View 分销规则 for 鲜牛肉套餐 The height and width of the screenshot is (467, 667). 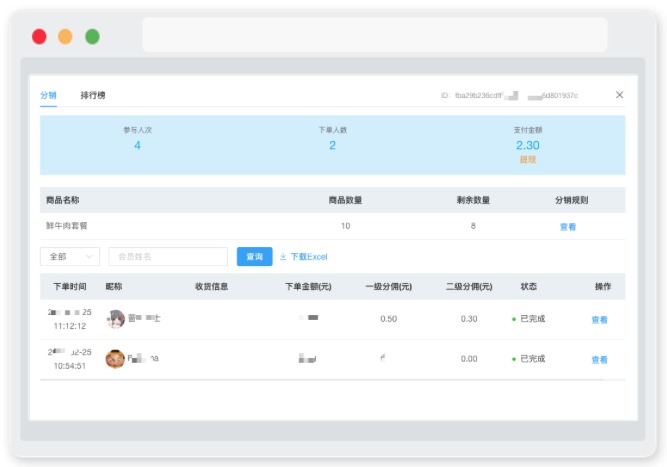tap(568, 227)
